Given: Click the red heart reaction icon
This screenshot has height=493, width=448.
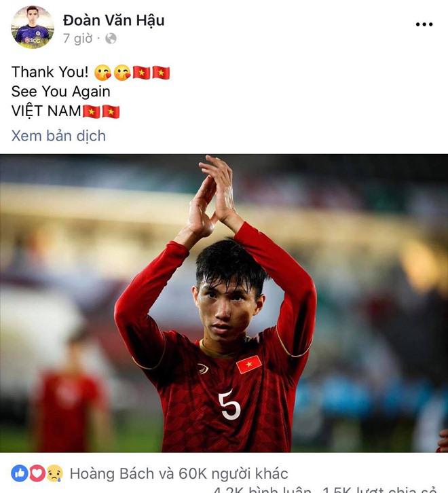Looking at the screenshot, I should (37, 473).
